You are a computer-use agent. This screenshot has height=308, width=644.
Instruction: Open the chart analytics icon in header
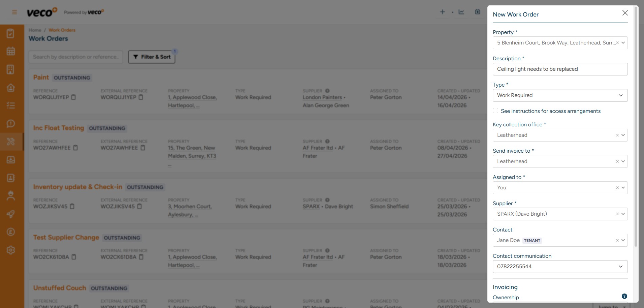point(461,12)
